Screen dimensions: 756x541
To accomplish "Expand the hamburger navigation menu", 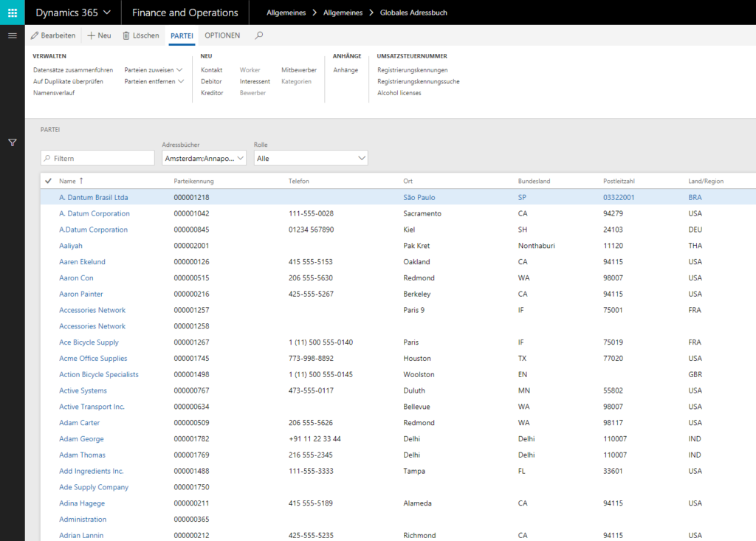I will pos(12,35).
